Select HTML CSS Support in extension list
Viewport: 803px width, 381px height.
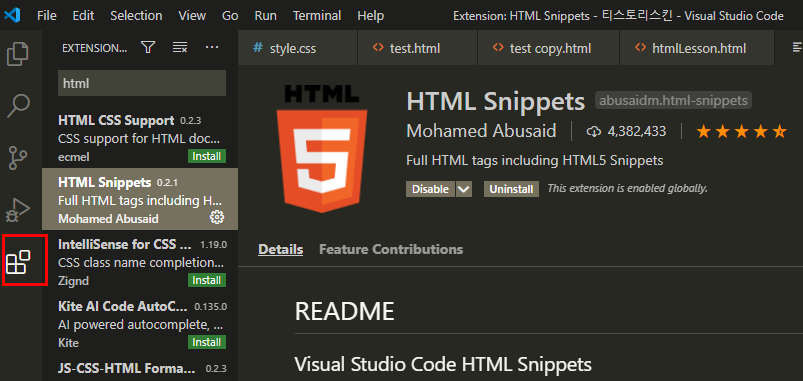[x=140, y=137]
